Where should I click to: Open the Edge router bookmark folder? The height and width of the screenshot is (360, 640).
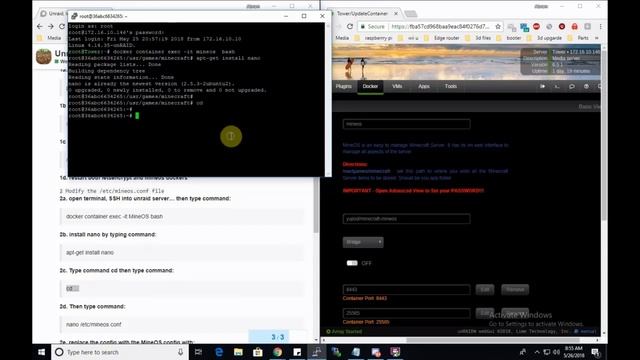(442, 38)
